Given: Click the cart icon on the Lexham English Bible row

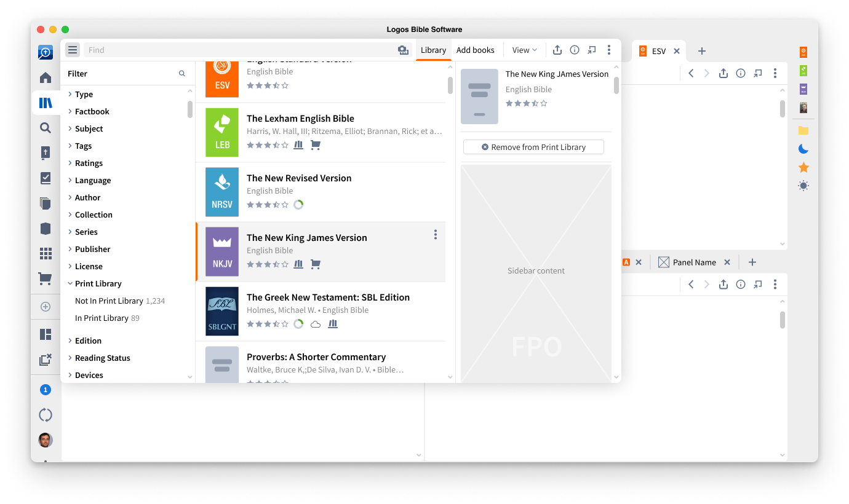Looking at the screenshot, I should [x=316, y=145].
